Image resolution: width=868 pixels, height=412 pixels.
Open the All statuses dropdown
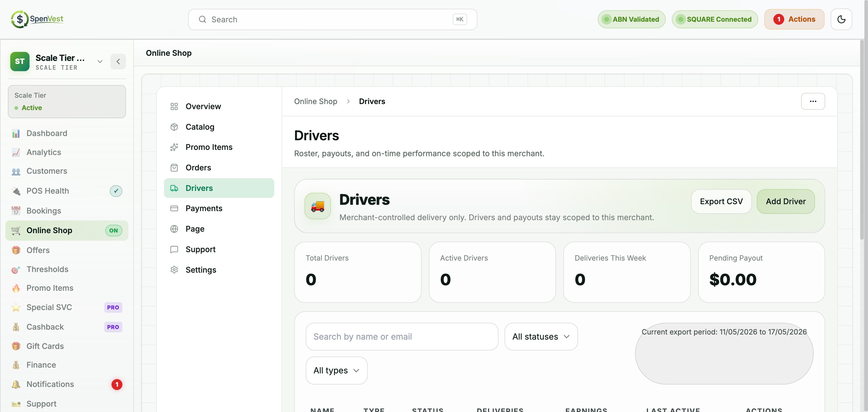[x=541, y=337]
